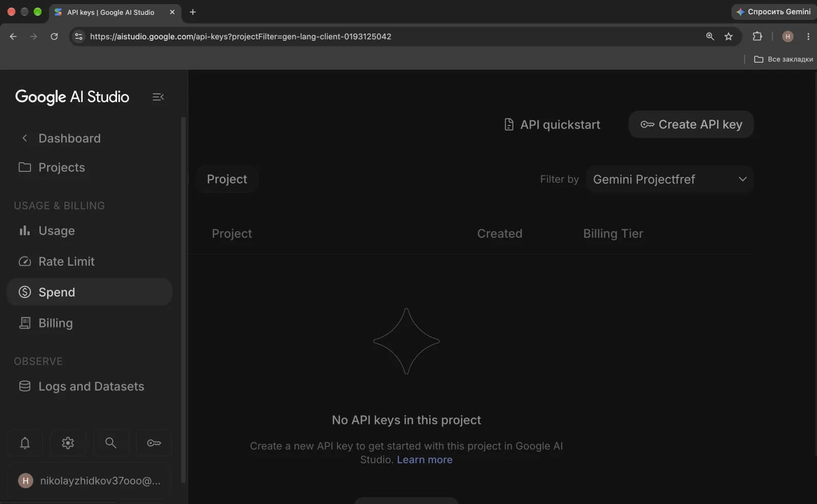Open the browser extensions puzzle icon
This screenshot has width=817, height=504.
pos(757,36)
